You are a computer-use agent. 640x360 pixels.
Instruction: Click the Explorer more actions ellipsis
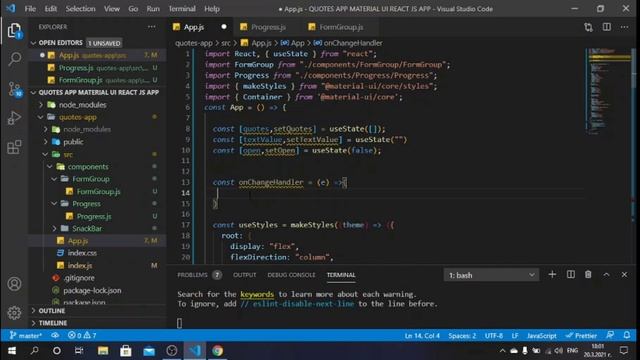(x=151, y=27)
